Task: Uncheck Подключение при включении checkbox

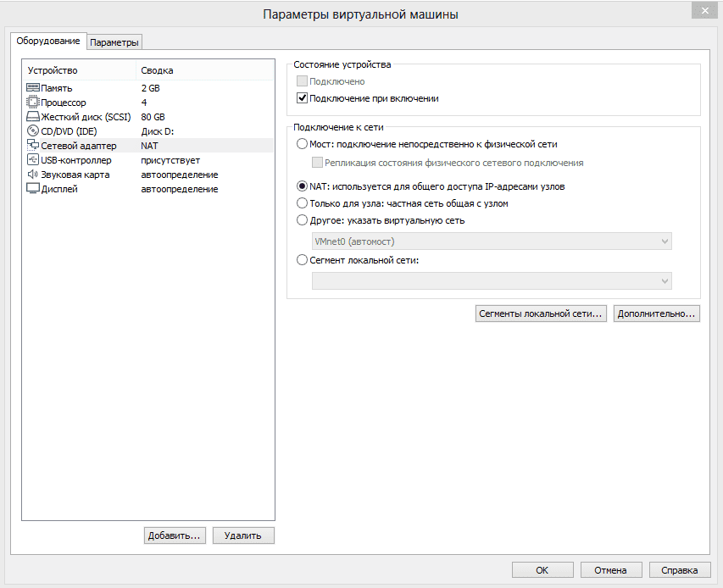Action: [x=303, y=98]
